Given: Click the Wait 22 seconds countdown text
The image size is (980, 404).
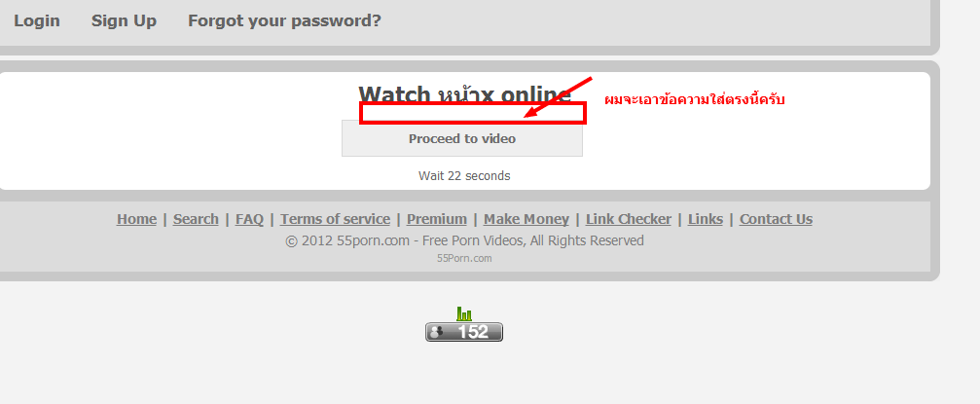Looking at the screenshot, I should coord(464,176).
